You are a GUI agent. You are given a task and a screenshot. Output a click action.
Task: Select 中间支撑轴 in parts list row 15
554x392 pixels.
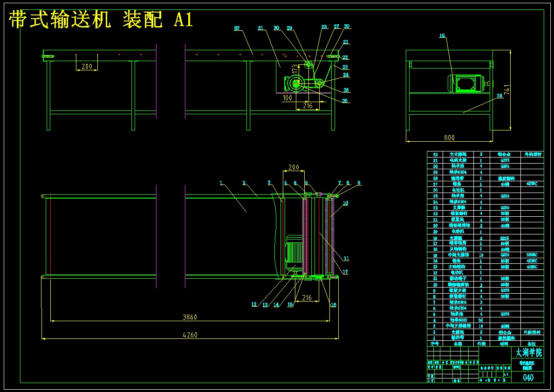(x=458, y=255)
